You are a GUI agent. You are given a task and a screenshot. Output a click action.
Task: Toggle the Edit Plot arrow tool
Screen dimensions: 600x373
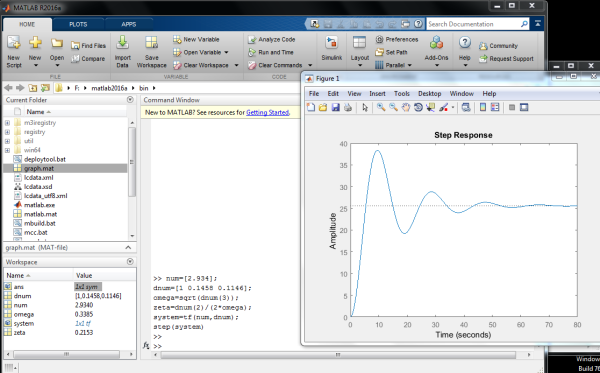[x=365, y=108]
